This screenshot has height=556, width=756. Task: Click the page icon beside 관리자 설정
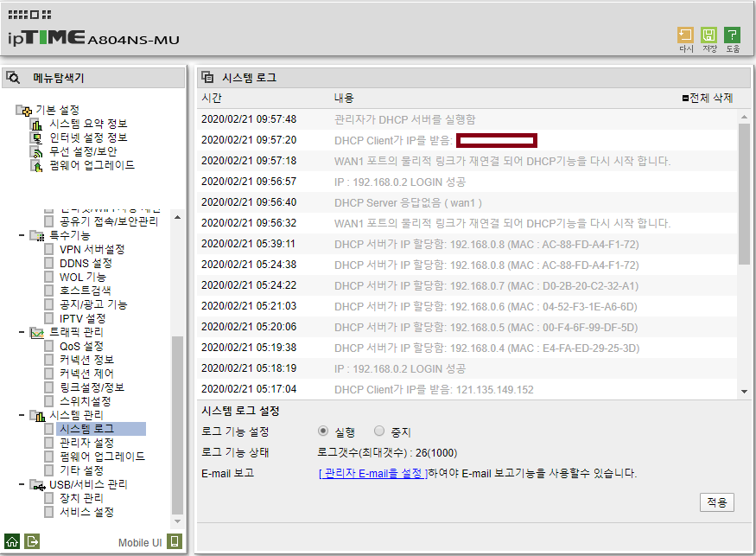[x=48, y=443]
